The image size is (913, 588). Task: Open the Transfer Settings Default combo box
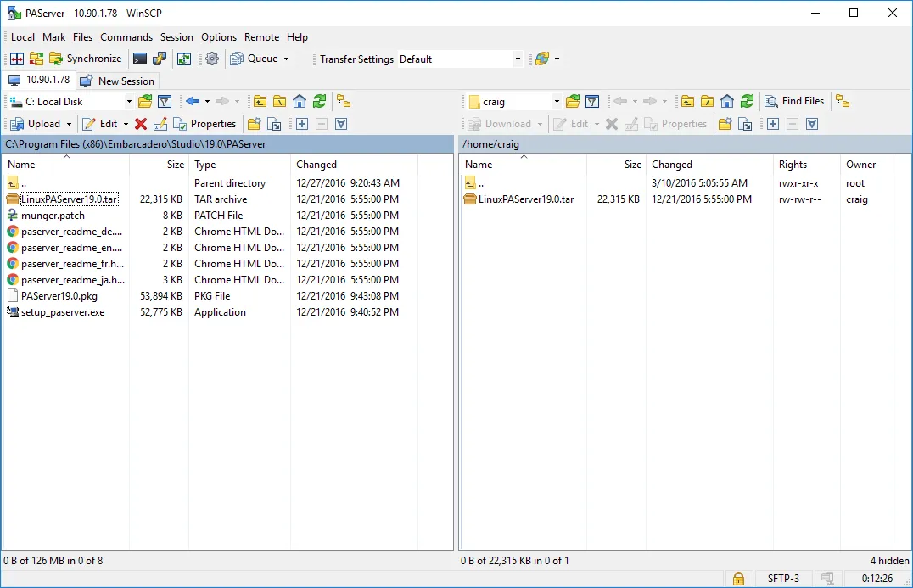point(460,59)
